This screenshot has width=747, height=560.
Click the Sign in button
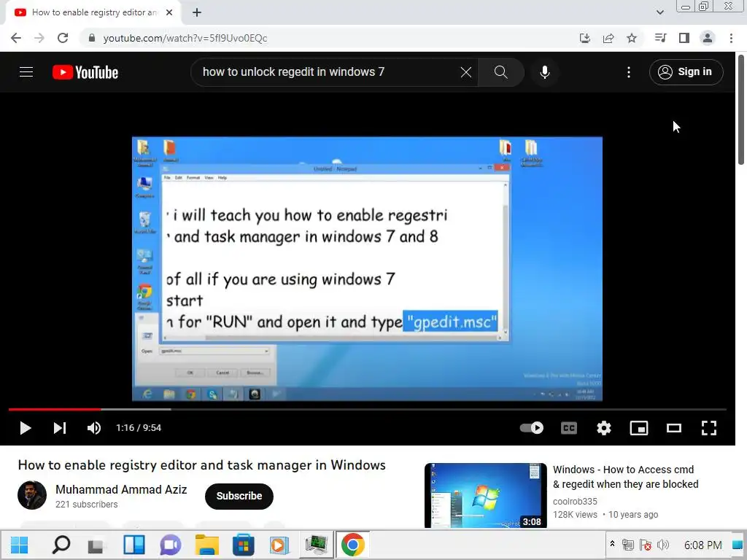[686, 72]
